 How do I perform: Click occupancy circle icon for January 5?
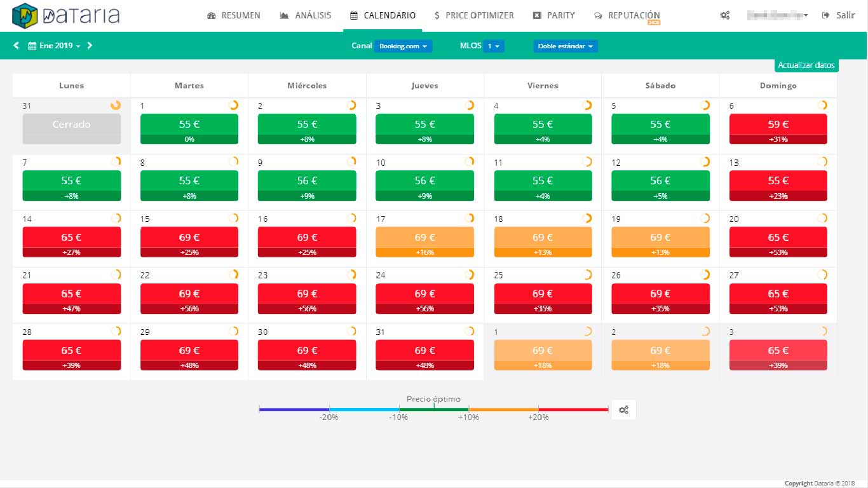tap(705, 105)
